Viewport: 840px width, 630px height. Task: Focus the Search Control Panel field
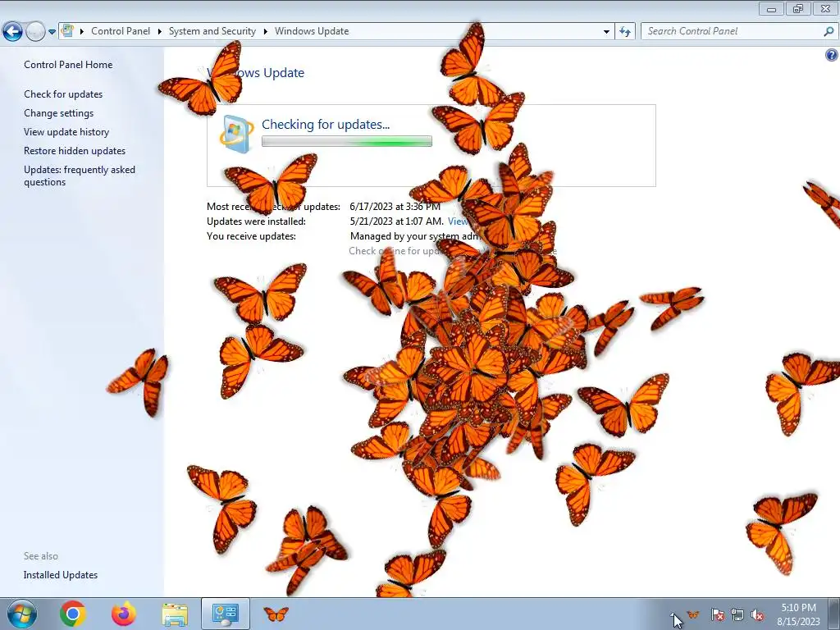[733, 31]
